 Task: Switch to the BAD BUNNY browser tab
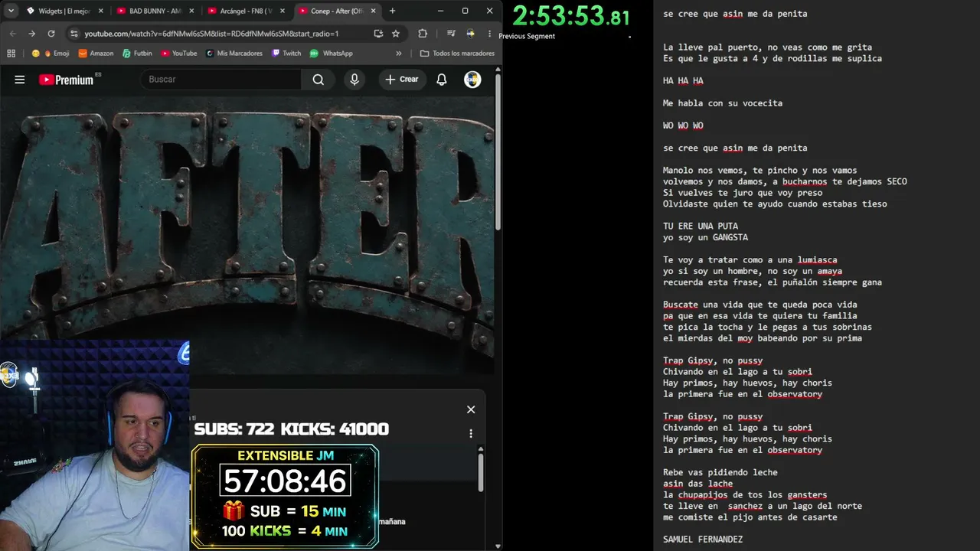155,11
